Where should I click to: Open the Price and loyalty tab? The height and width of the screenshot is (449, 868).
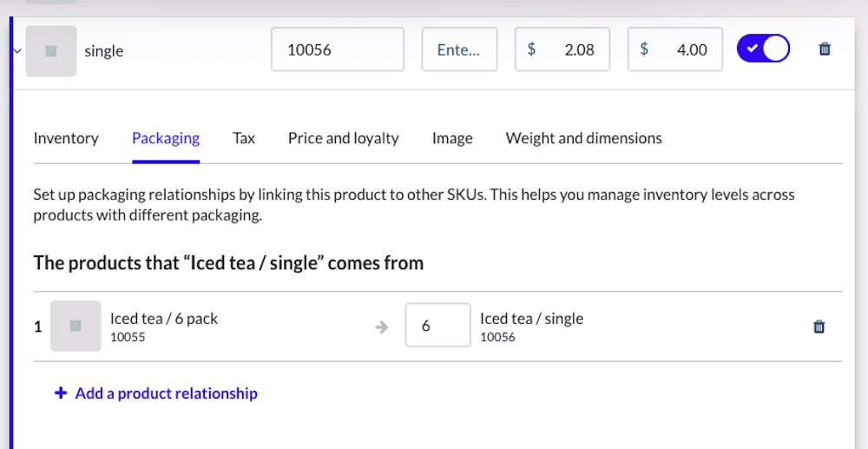[x=344, y=138]
